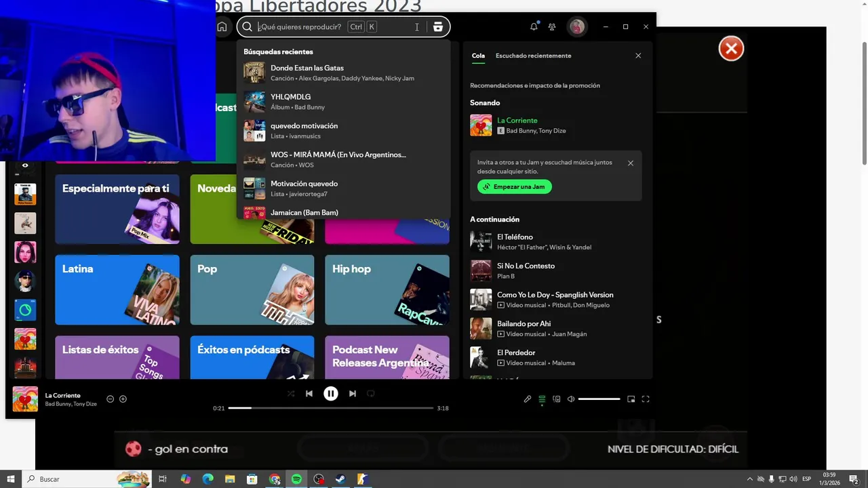This screenshot has height=488, width=868.
Task: Play 'Si No Le Contesto' from queue
Action: [556, 270]
